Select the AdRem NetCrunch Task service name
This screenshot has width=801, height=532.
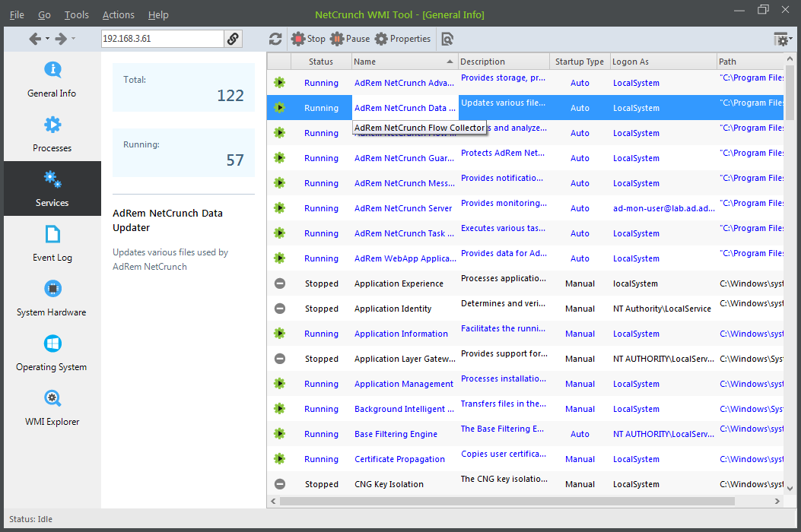404,233
